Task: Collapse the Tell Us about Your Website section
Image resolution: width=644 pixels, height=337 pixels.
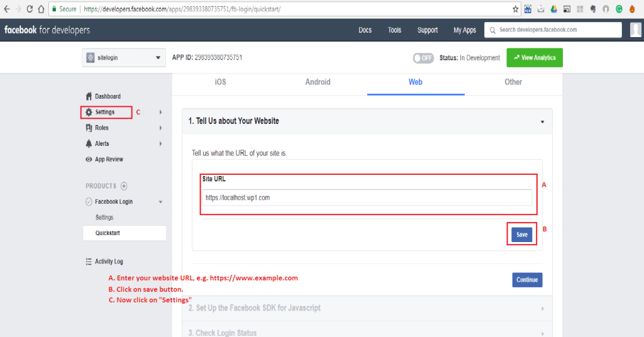Action: click(542, 122)
